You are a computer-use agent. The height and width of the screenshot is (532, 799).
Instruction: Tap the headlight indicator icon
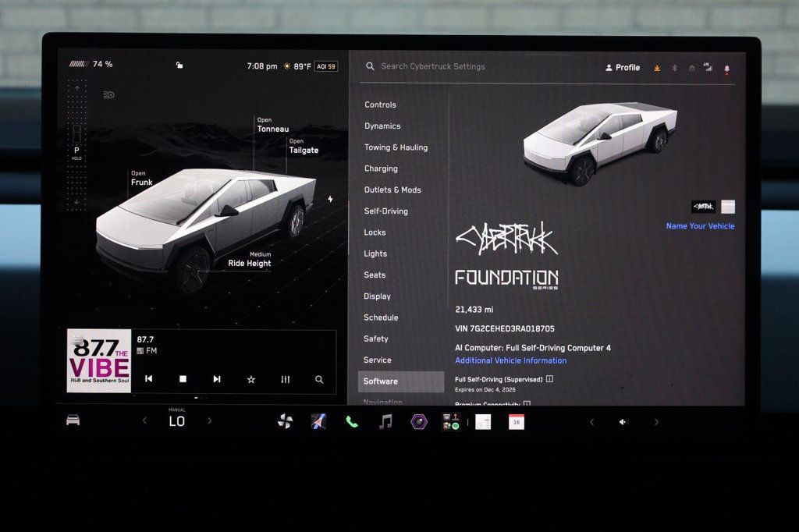point(108,95)
